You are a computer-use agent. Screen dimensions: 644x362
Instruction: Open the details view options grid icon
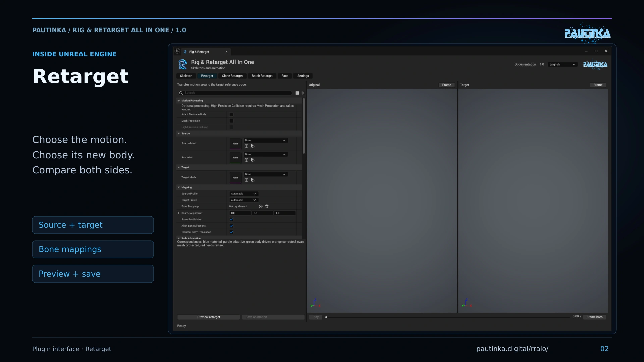[x=297, y=93]
